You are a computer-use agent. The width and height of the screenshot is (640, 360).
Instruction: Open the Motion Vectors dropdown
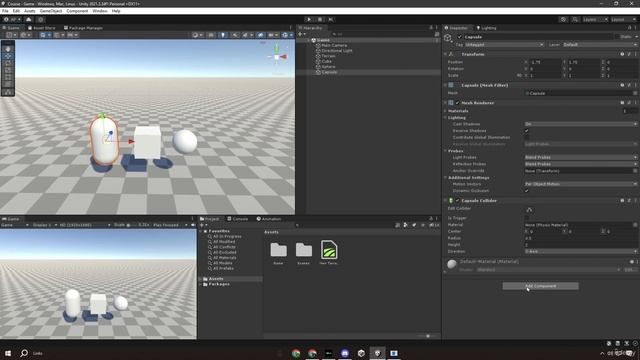click(581, 184)
